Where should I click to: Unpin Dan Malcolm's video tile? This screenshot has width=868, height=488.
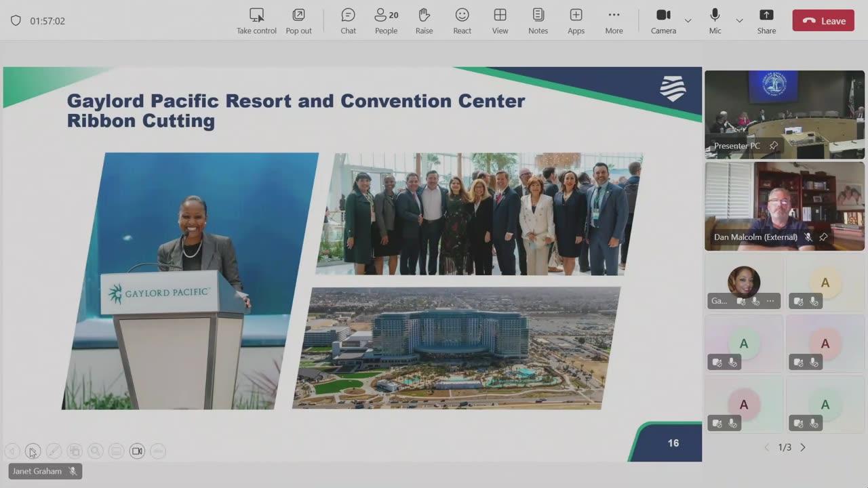tap(823, 237)
